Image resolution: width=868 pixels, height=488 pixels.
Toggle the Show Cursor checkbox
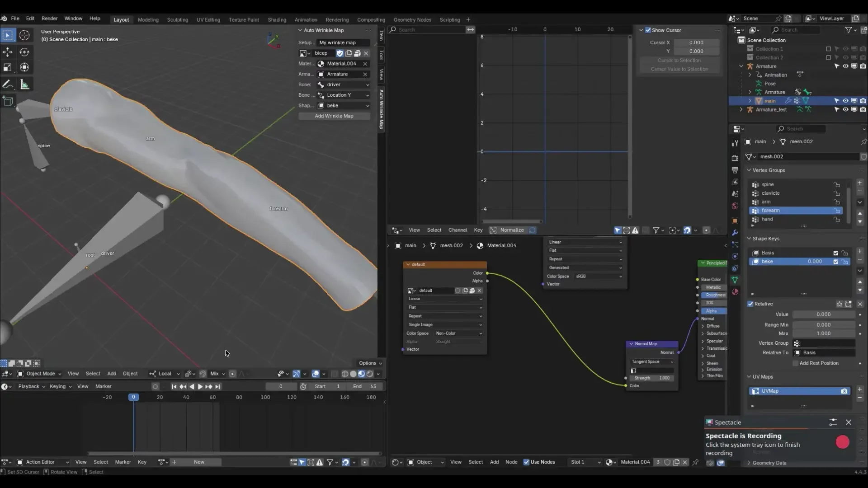click(648, 30)
